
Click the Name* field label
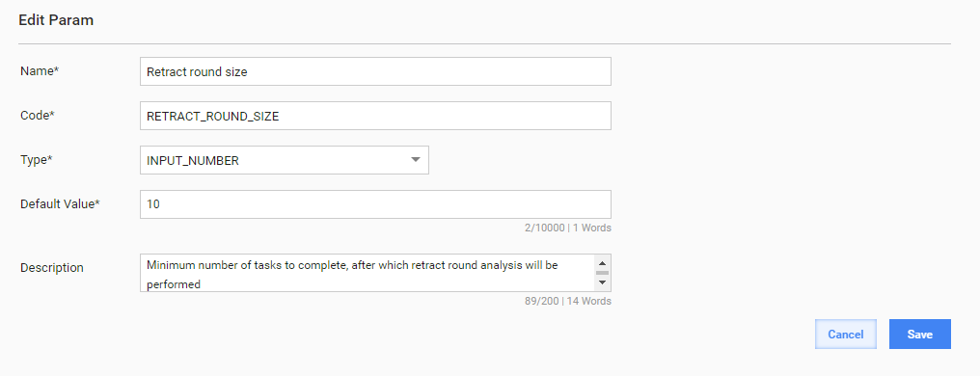click(40, 71)
